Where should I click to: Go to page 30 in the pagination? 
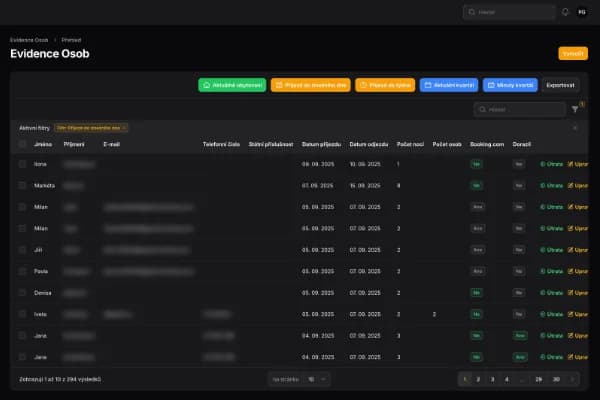click(x=556, y=379)
